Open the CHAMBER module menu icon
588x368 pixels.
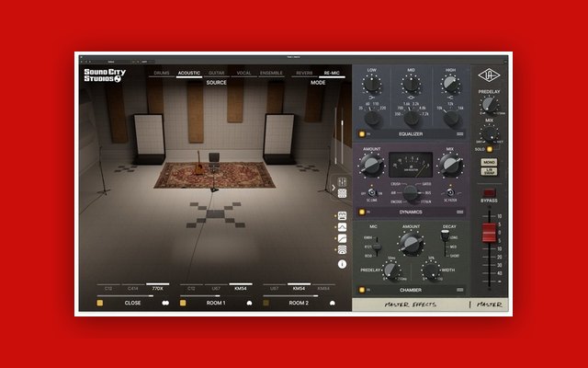(x=459, y=290)
